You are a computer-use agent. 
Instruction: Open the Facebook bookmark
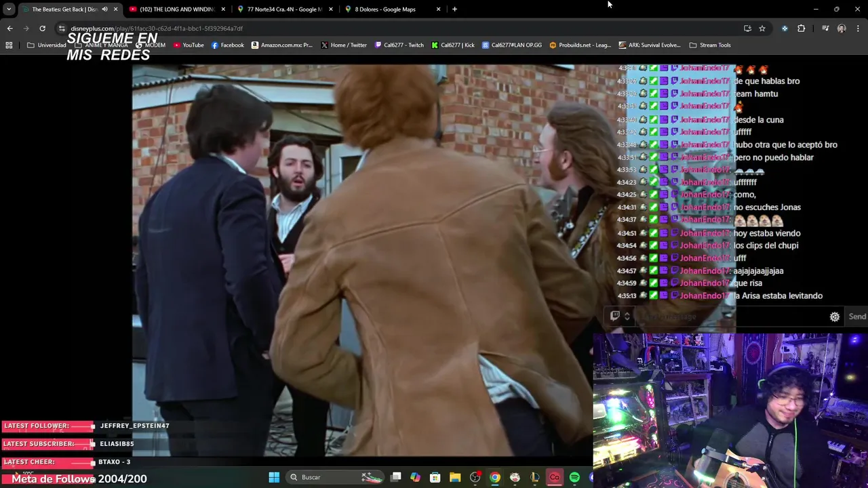pos(227,45)
